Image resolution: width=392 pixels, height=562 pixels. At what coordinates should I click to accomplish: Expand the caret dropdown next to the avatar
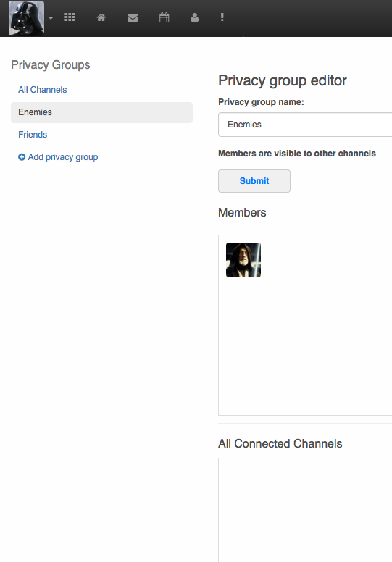click(x=51, y=17)
